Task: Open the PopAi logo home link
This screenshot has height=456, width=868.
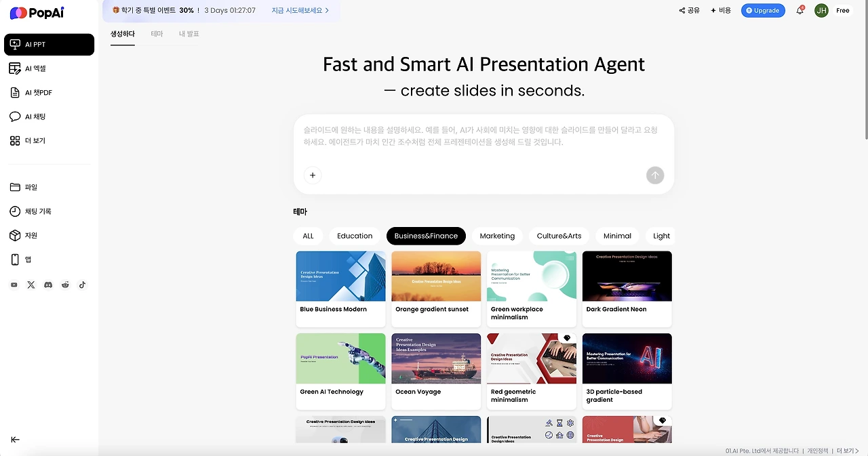Action: (x=36, y=13)
